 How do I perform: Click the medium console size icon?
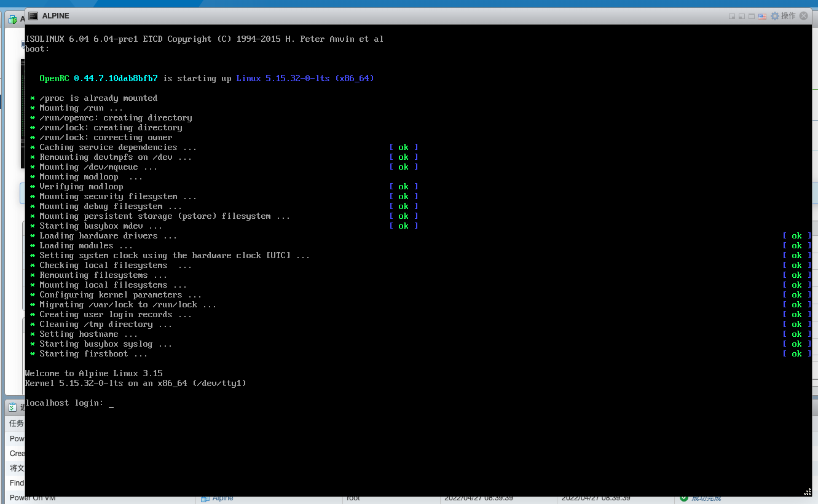(x=742, y=17)
